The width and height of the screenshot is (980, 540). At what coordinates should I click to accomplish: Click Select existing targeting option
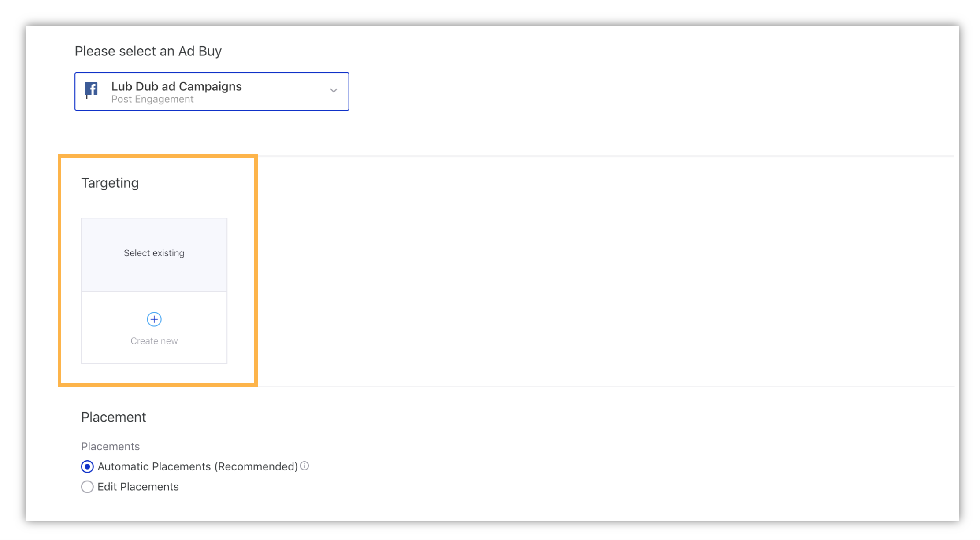coord(154,253)
